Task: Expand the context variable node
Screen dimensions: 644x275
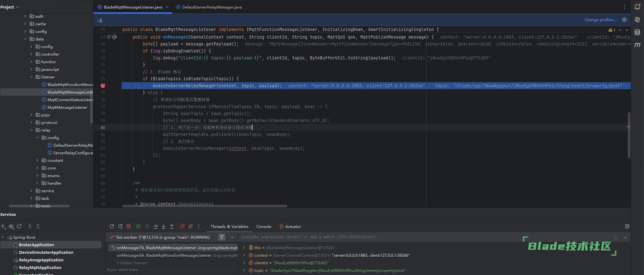Action: (x=244, y=255)
